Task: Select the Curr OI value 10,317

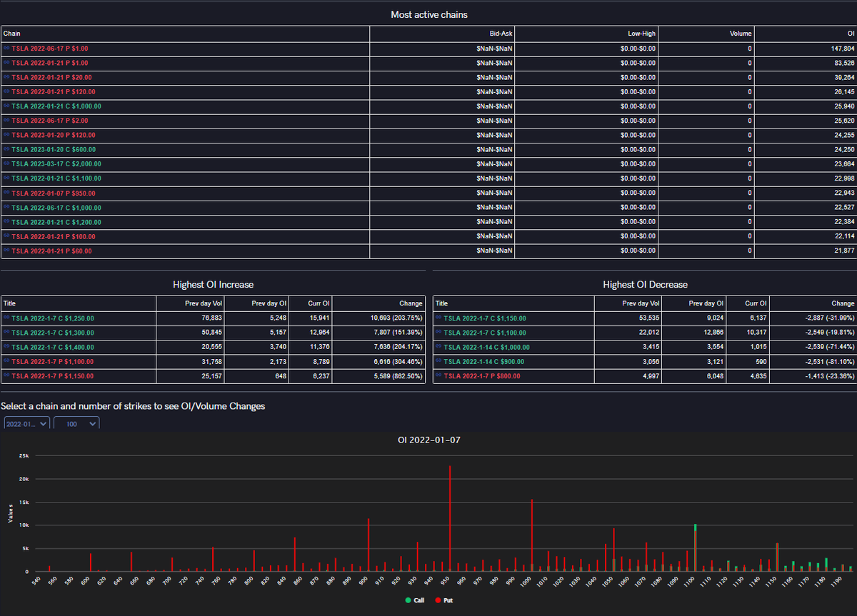Action: 756,333
